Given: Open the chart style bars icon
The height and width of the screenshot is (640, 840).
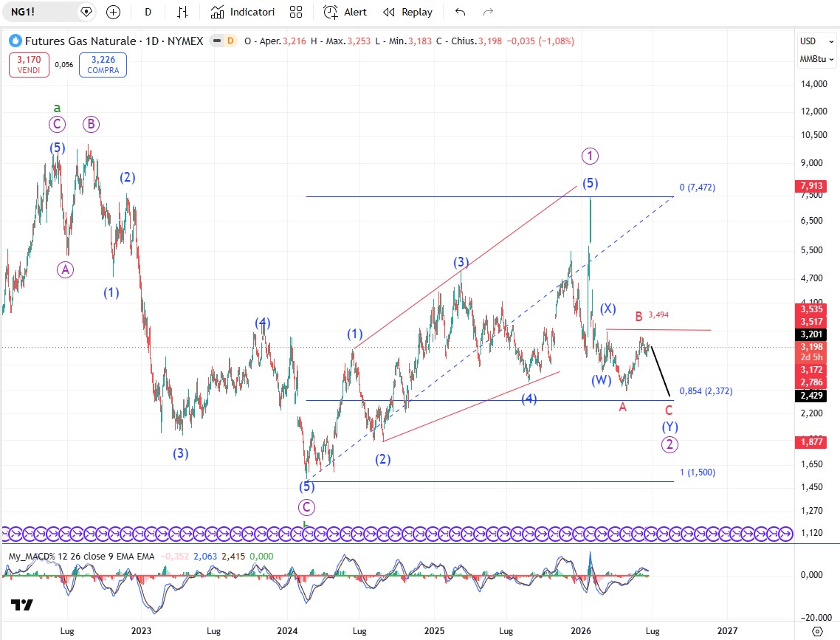Looking at the screenshot, I should 182,12.
